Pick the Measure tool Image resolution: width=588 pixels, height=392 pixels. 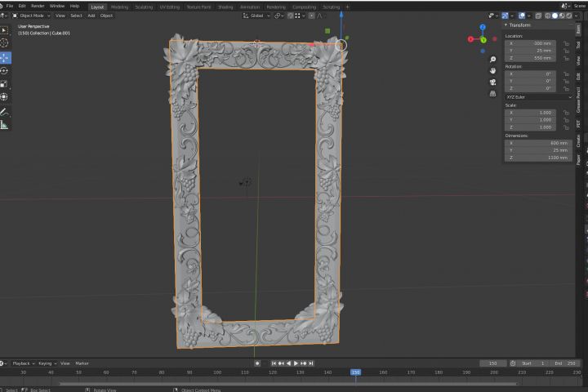coord(5,125)
